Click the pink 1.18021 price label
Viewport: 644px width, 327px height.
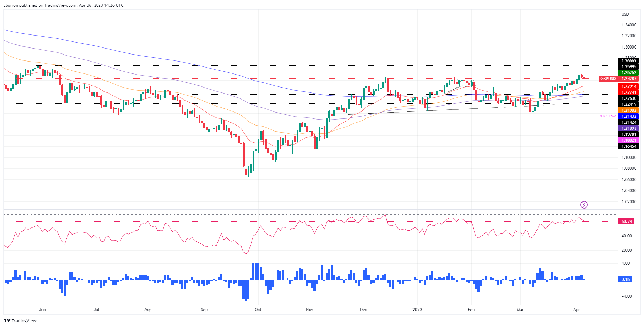[x=629, y=140]
